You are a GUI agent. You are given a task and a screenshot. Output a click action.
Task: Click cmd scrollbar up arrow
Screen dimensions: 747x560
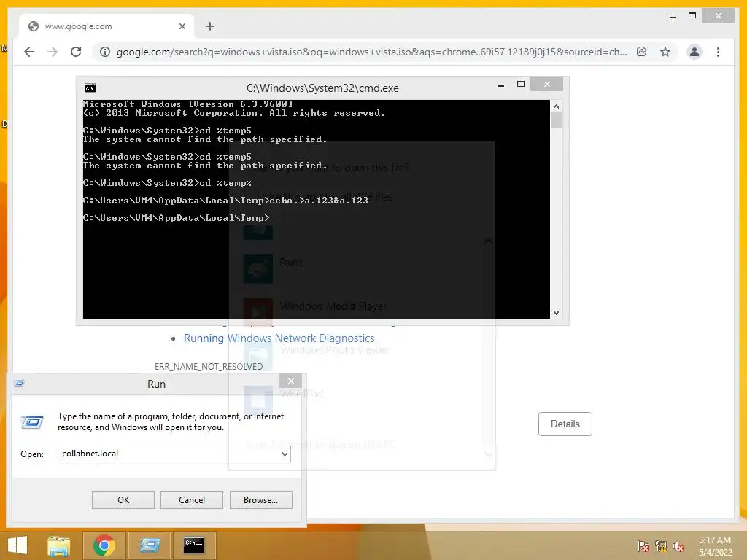[x=556, y=106]
